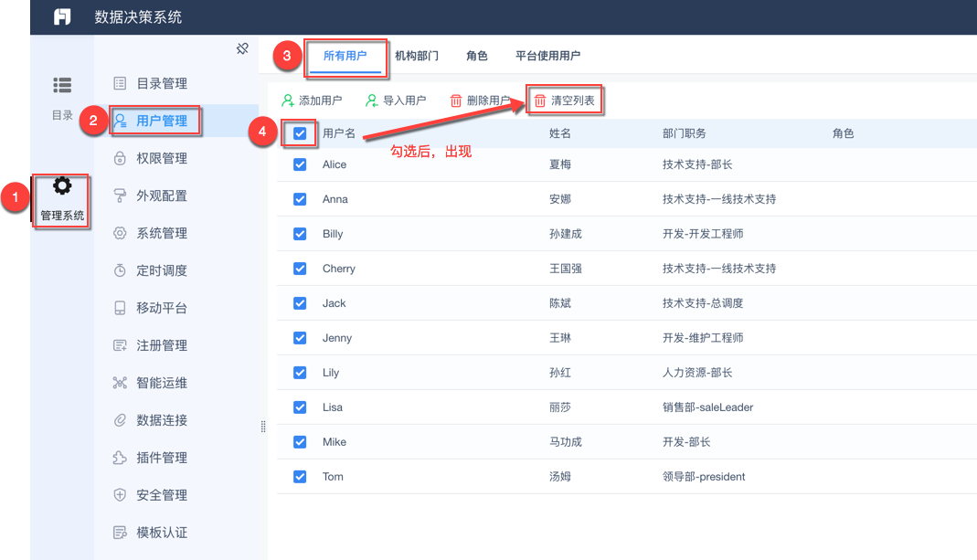977x560 pixels.
Task: Click the Add User icon
Action: [x=288, y=100]
